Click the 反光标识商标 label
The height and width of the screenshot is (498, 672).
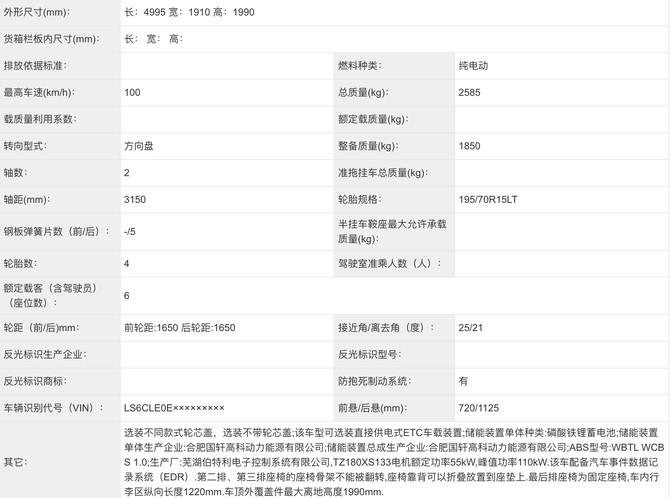35,381
